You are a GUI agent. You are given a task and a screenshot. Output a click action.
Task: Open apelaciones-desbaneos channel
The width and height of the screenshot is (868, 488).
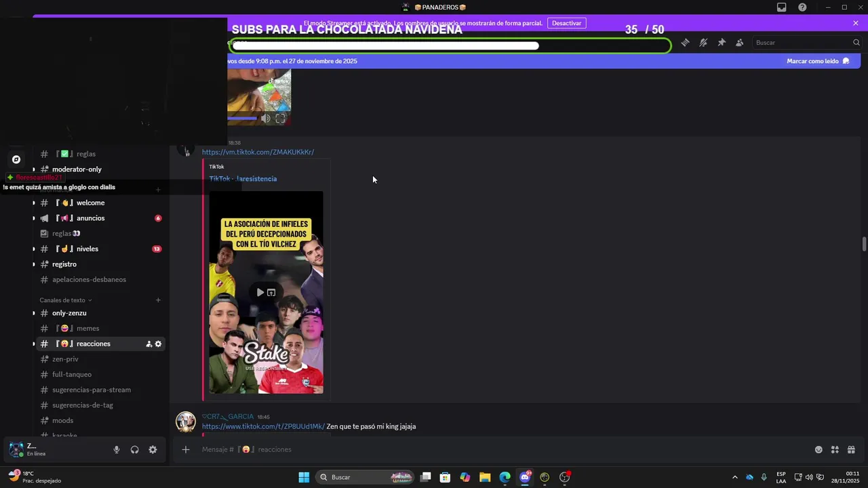point(100,279)
